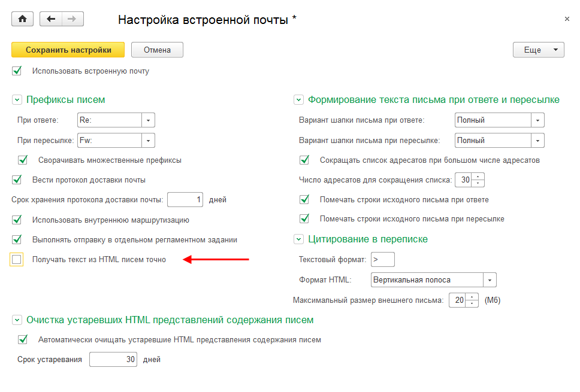The width and height of the screenshot is (580, 392).
Task: Collapse the Формирование текста письма section
Action: 298,100
